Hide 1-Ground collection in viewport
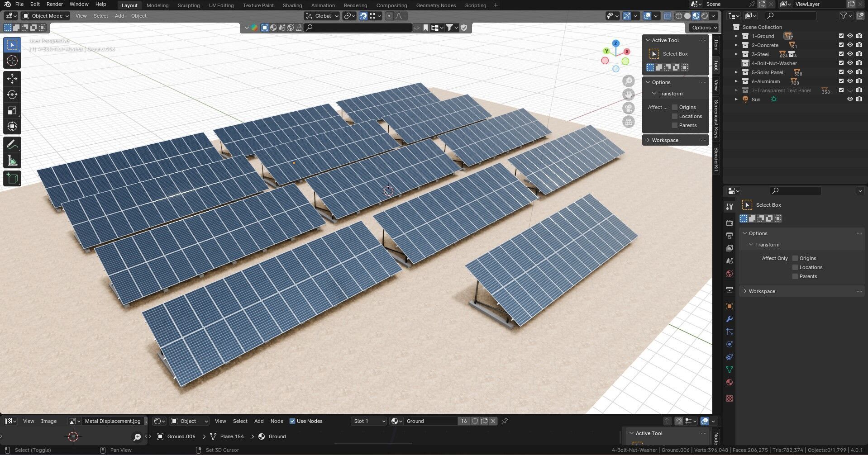The image size is (868, 455). click(850, 36)
